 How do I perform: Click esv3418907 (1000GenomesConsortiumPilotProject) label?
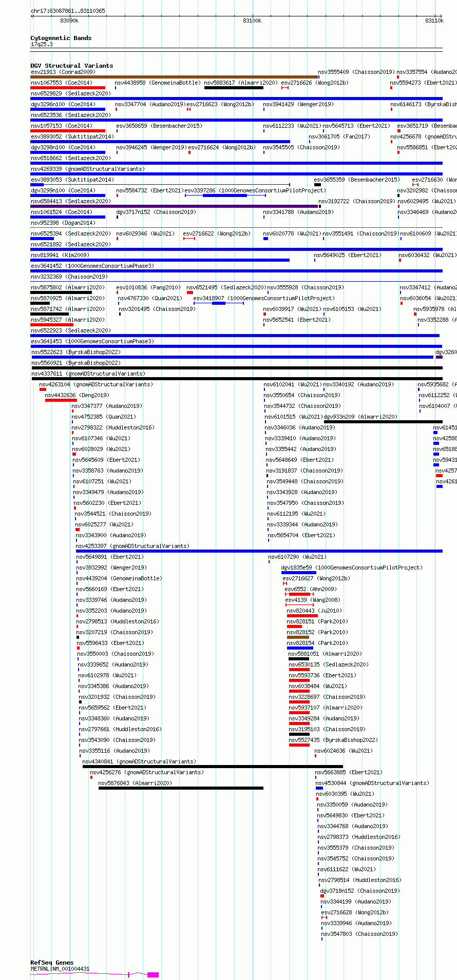click(x=264, y=299)
